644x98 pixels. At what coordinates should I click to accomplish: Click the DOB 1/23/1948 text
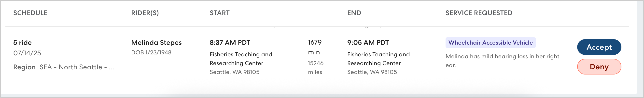(151, 52)
